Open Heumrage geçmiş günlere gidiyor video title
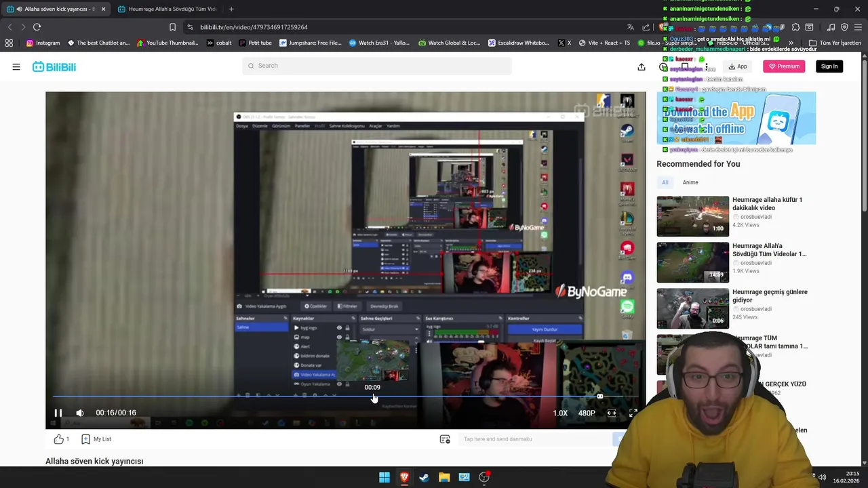The width and height of the screenshot is (868, 488). click(x=770, y=296)
